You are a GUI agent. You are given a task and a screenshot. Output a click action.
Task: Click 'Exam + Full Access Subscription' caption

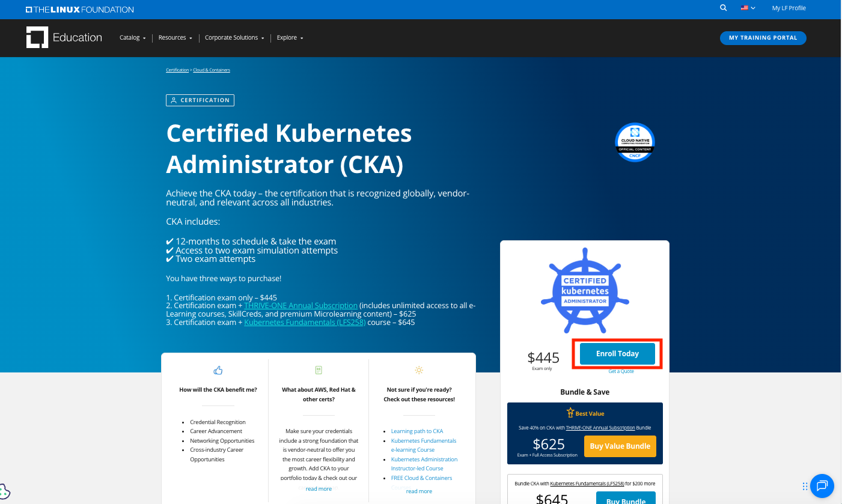click(x=548, y=455)
